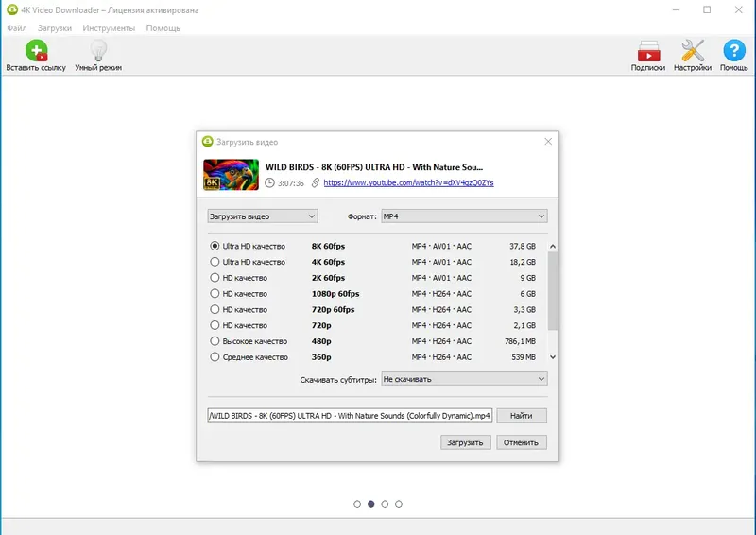Open Настройки wrench icon
This screenshot has width=756, height=535.
click(x=693, y=50)
